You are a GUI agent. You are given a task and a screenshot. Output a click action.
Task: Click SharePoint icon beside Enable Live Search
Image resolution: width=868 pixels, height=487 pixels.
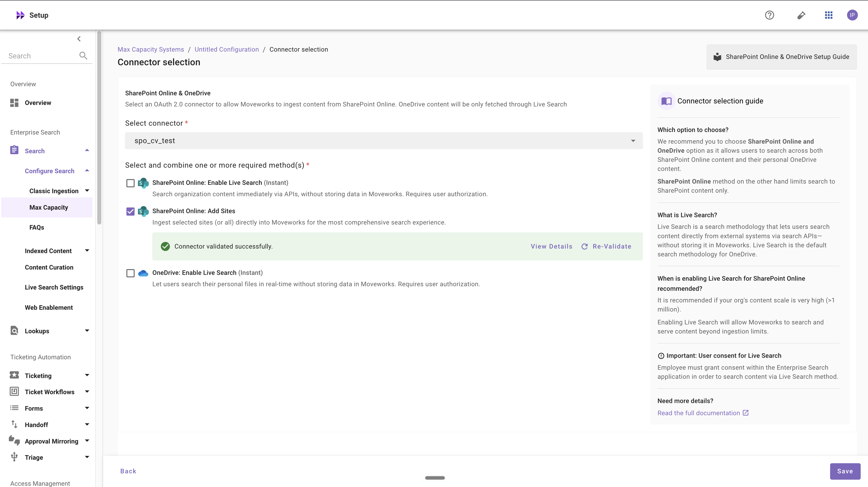[x=143, y=183]
